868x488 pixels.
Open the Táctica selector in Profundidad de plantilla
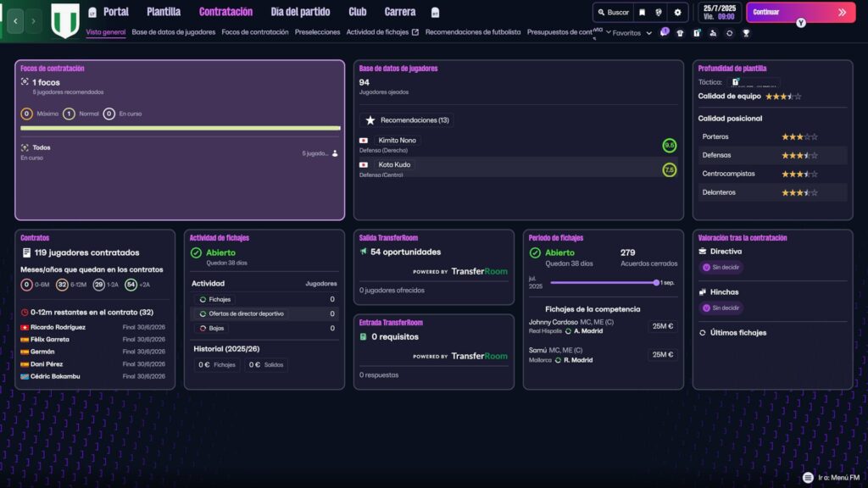click(753, 82)
